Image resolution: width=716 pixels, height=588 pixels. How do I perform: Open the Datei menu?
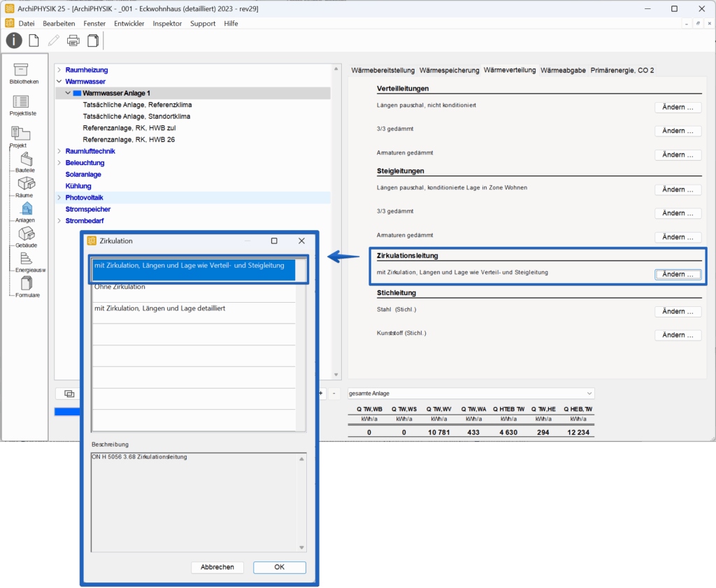click(27, 23)
